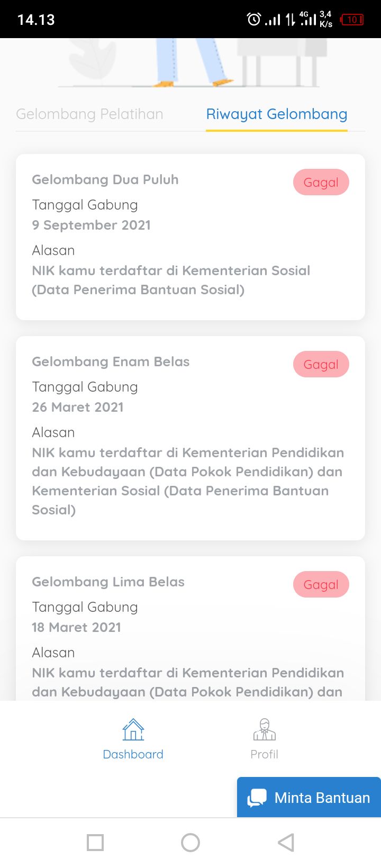381x868 pixels.
Task: Open recent apps square icon
Action: pyautogui.click(x=95, y=843)
